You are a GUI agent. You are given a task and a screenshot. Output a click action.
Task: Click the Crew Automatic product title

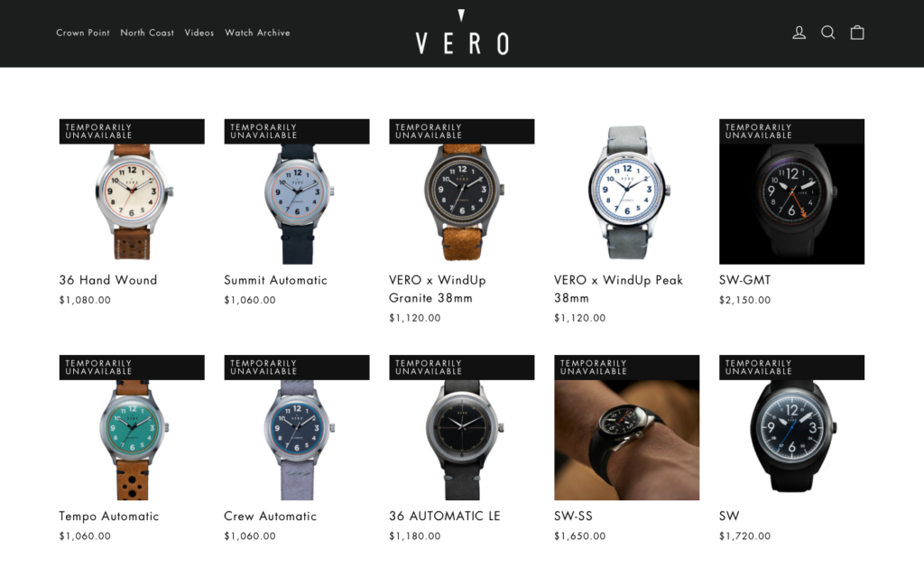pyautogui.click(x=271, y=517)
